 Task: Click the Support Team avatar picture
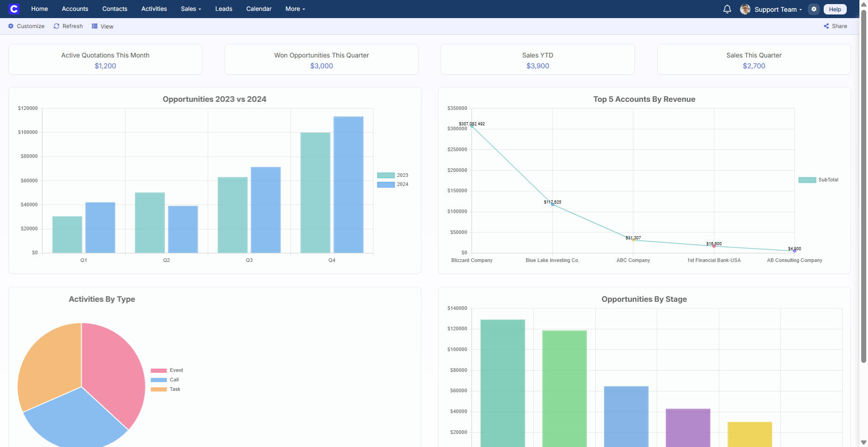[x=746, y=9]
